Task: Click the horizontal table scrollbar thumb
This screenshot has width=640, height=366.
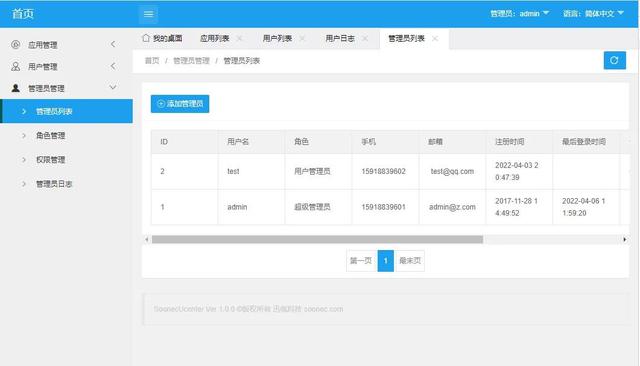Action: click(317, 240)
